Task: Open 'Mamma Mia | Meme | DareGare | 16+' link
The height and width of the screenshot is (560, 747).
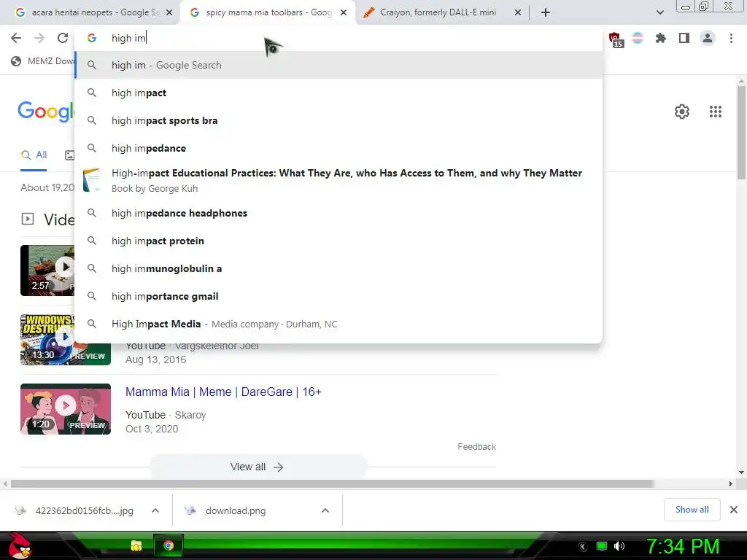Action: (x=223, y=392)
